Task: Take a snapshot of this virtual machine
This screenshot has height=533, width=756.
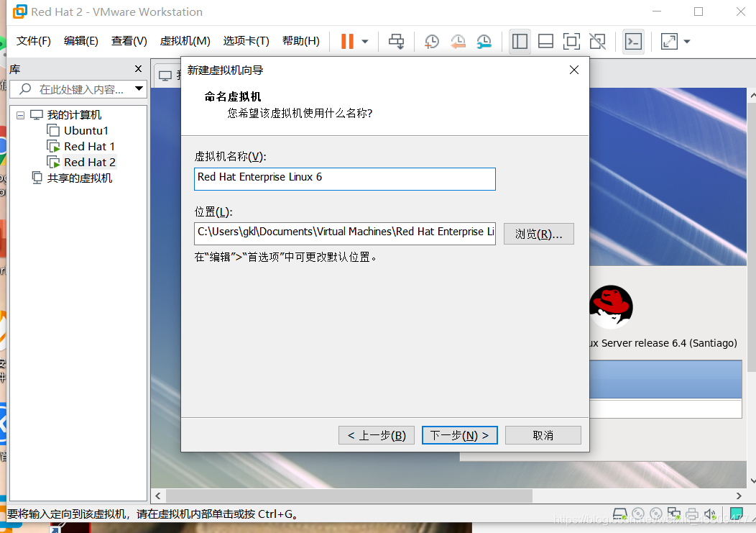Action: tap(431, 42)
